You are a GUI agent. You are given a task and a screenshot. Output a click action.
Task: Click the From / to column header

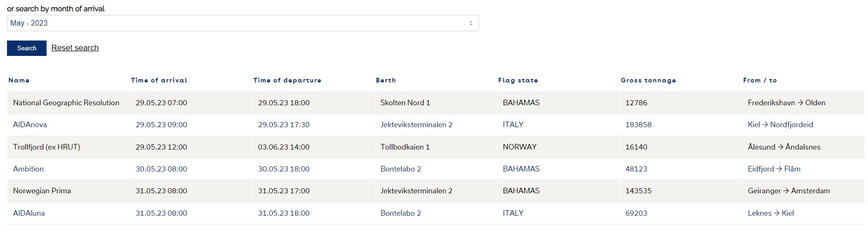pos(760,80)
